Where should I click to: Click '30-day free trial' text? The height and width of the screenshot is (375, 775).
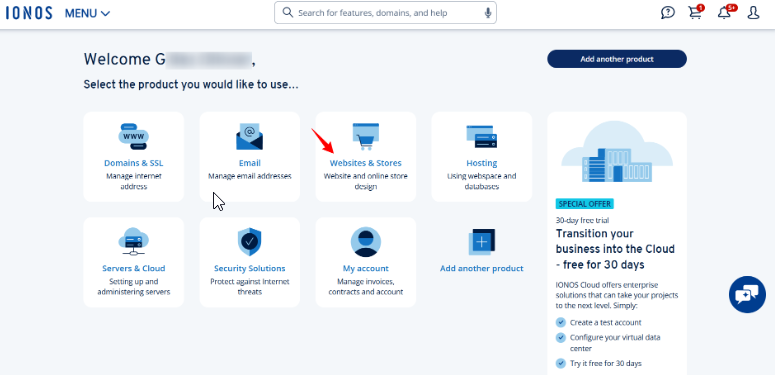[x=582, y=220]
